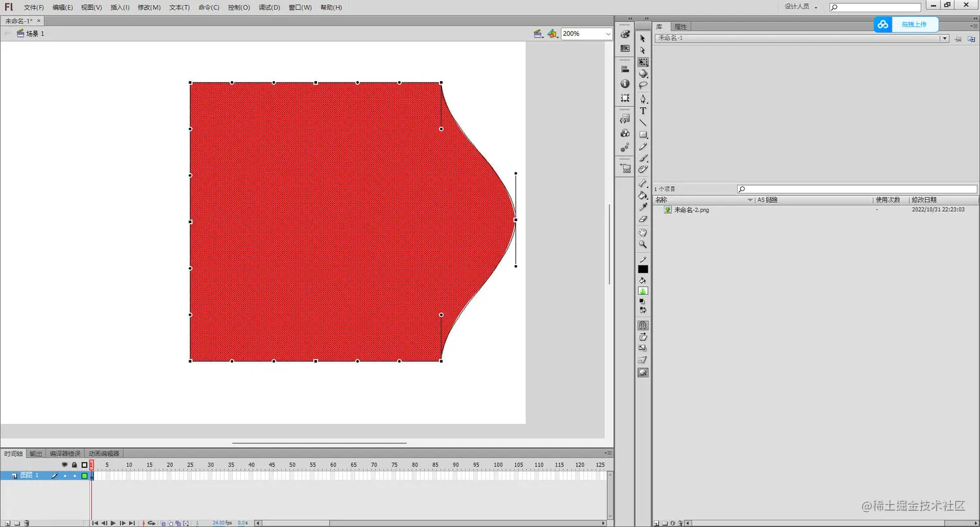Select the 未命名-2.png library item
Image resolution: width=980 pixels, height=527 pixels.
click(x=690, y=209)
